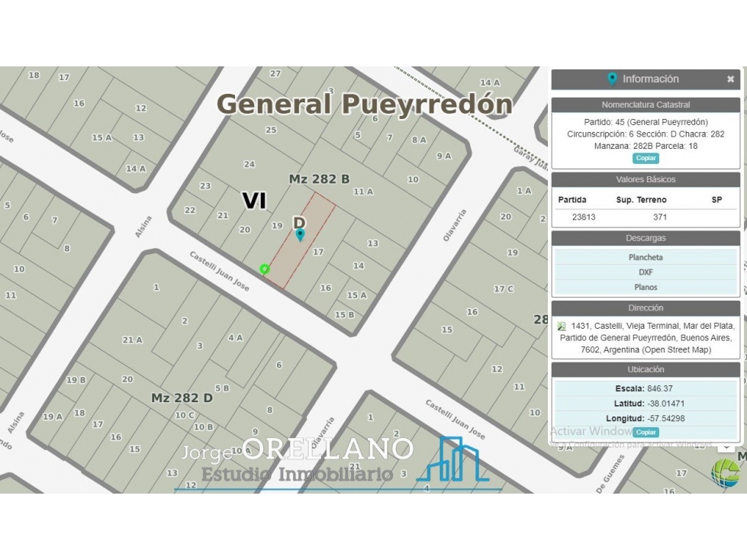Click the Dirección section header

pos(646,308)
